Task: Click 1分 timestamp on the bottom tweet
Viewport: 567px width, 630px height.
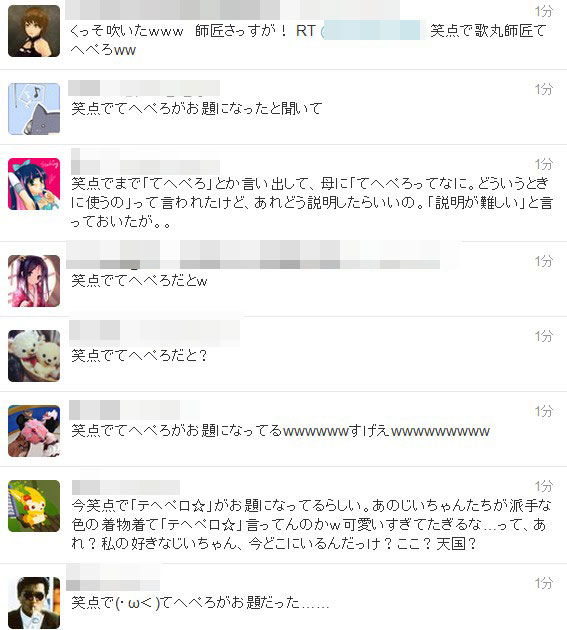Action: (543, 583)
